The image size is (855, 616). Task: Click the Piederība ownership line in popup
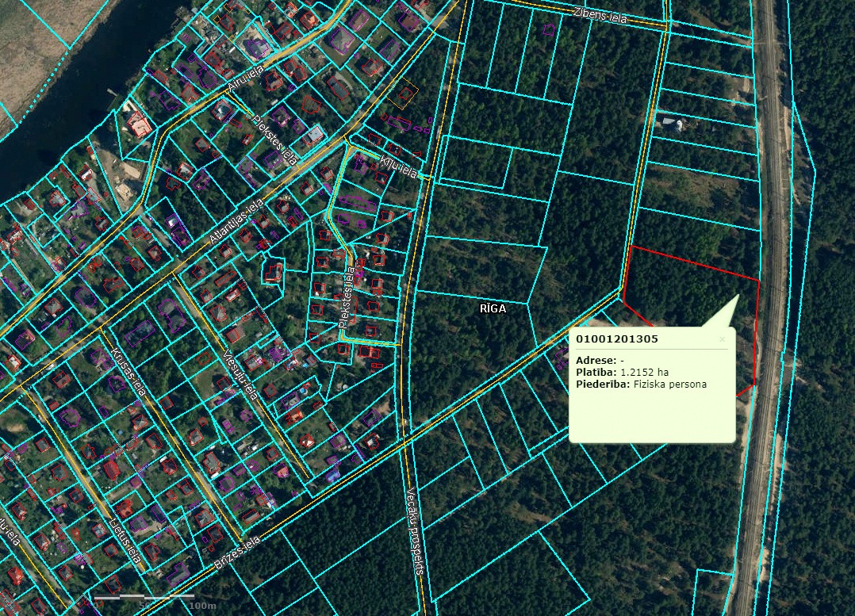coord(641,385)
